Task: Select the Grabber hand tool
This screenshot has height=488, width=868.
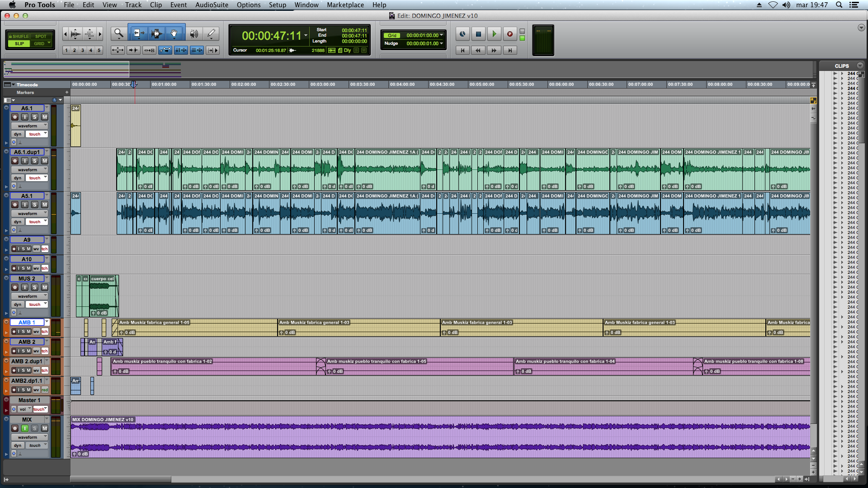Action: pyautogui.click(x=174, y=33)
